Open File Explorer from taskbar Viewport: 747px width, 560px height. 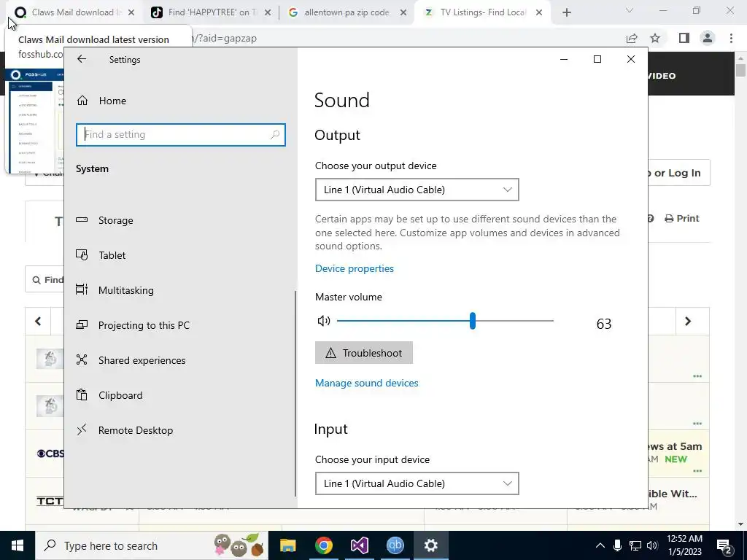(287, 545)
